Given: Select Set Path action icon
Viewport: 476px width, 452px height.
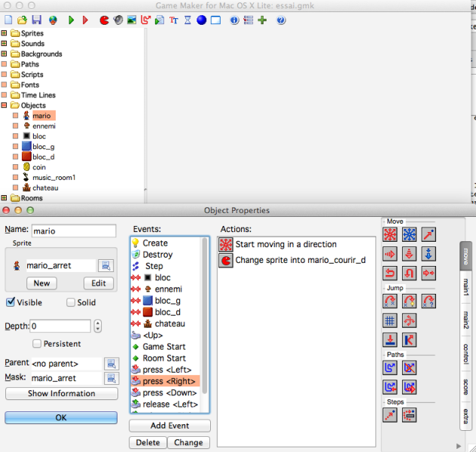Looking at the screenshot, I should 390,368.
